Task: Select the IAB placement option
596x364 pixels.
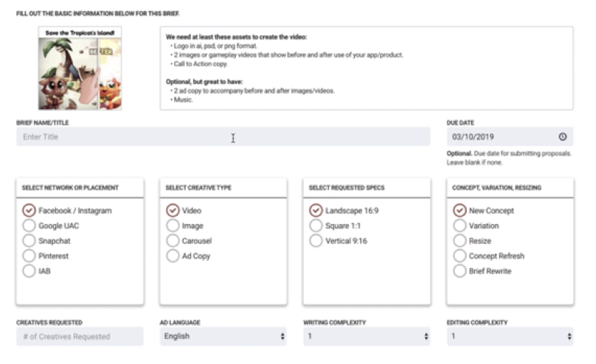Action: [30, 271]
